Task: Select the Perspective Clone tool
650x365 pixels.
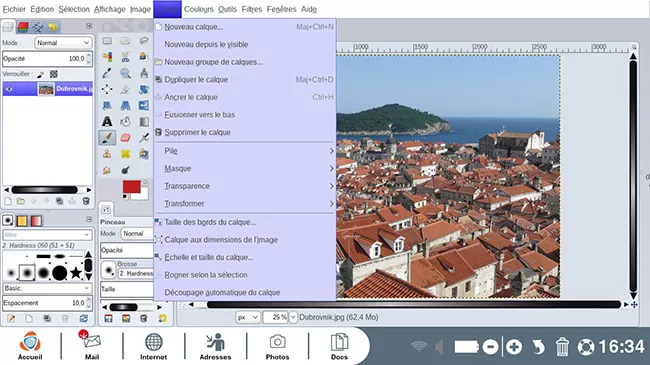Action: [x=143, y=154]
